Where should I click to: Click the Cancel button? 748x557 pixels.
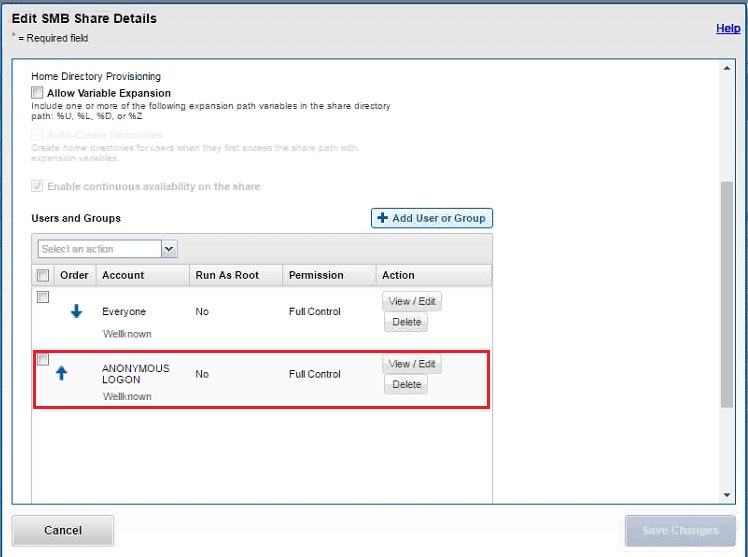[x=63, y=530]
